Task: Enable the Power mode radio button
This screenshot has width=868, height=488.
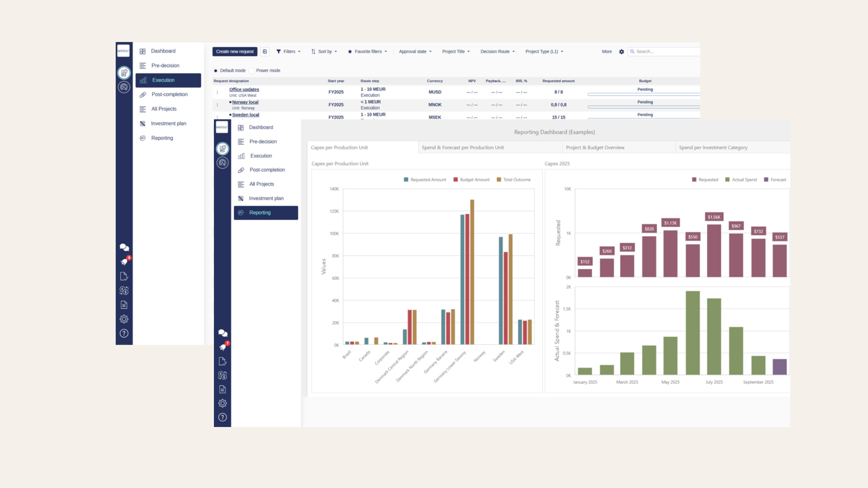Action: (252, 70)
